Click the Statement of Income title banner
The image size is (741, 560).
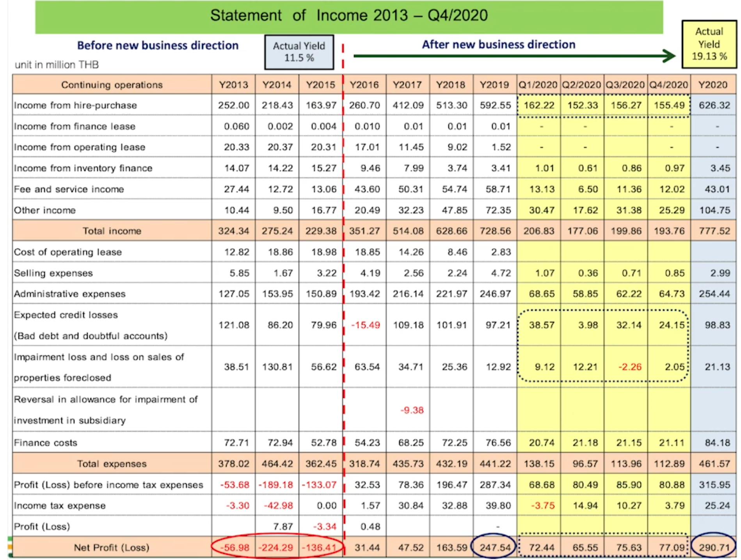click(348, 16)
